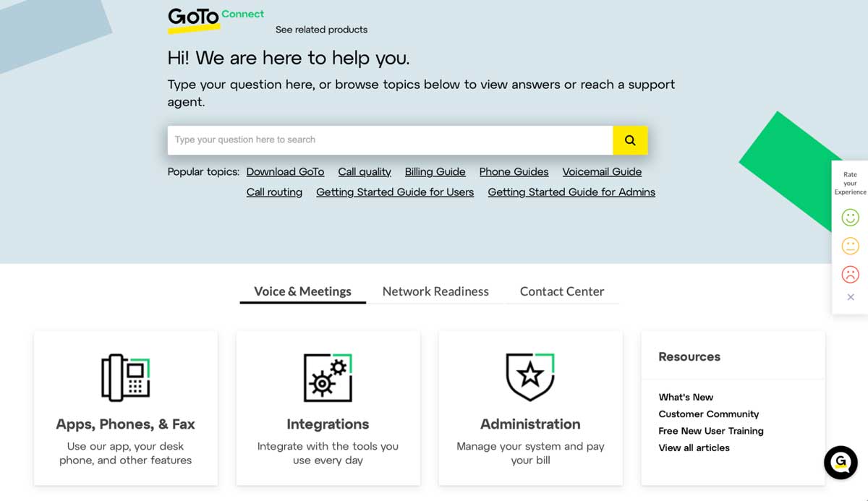Switch to the Contact Center tab
Viewport: 868px width, 501px height.
[x=561, y=291]
